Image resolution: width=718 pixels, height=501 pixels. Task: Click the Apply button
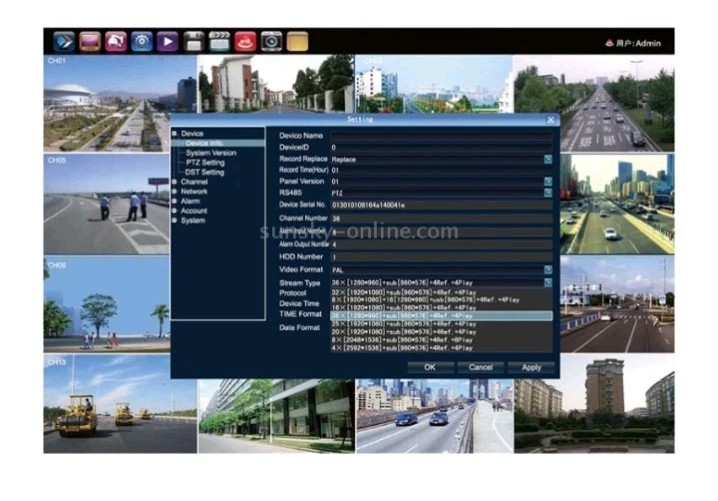tap(531, 367)
